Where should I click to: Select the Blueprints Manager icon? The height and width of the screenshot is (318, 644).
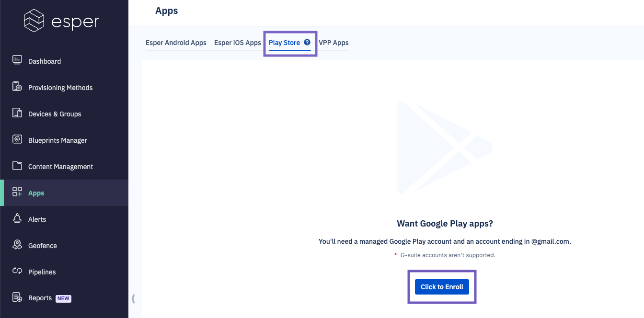pyautogui.click(x=17, y=140)
